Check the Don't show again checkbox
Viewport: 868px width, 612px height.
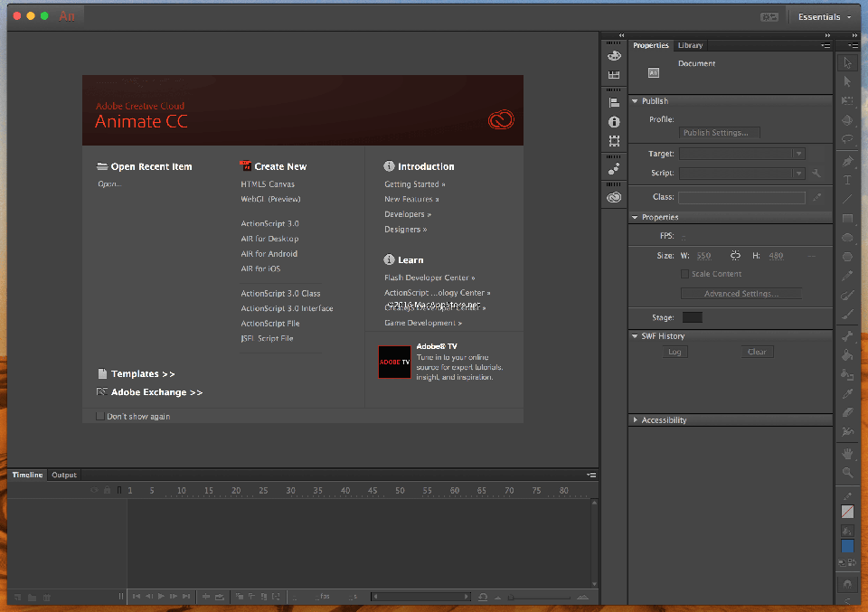pyautogui.click(x=100, y=416)
